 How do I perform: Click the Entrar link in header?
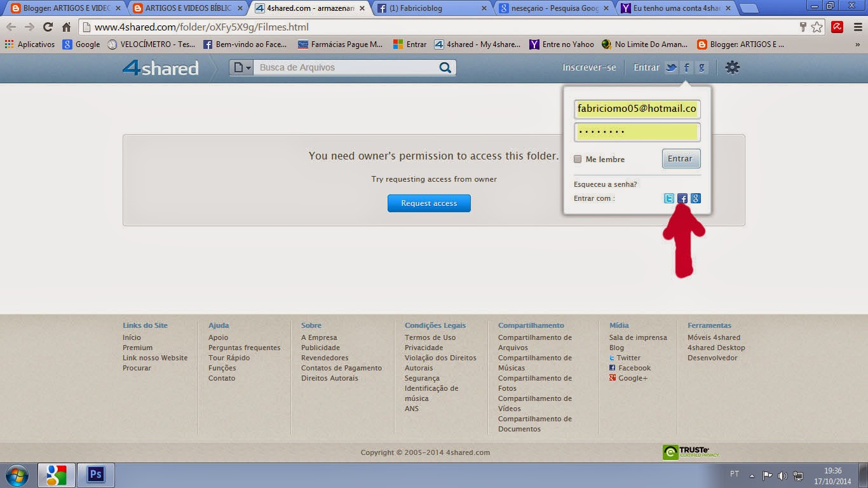(x=646, y=67)
